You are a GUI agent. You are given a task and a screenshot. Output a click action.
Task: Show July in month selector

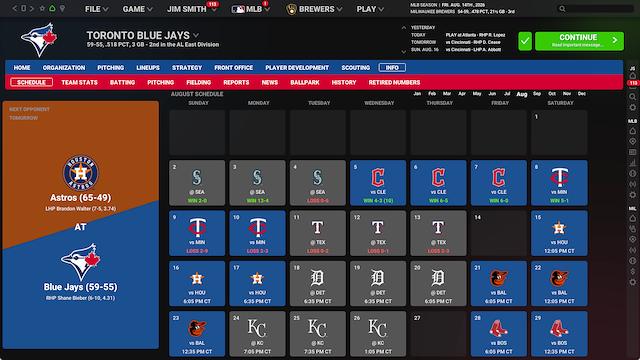tap(507, 94)
